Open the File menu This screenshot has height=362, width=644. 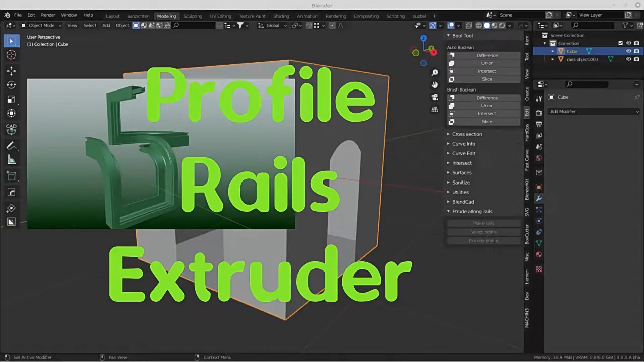[18, 16]
